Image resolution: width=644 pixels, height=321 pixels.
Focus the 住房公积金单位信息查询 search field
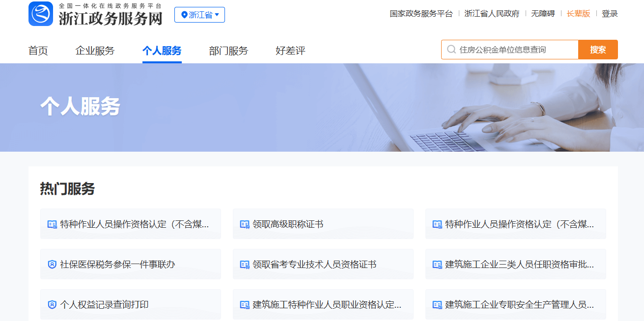point(516,50)
